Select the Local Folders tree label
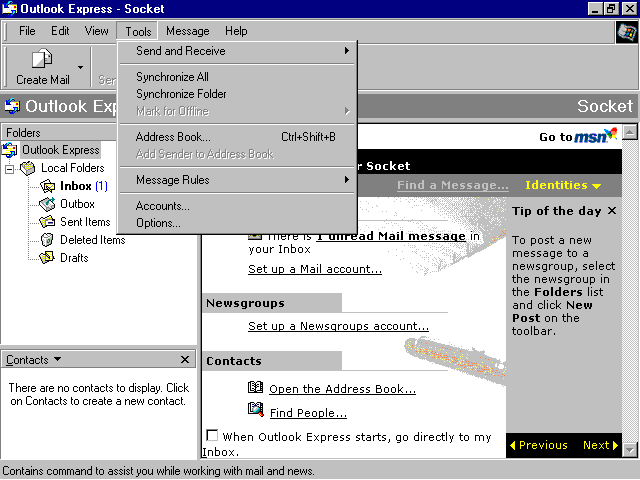 coord(73,168)
